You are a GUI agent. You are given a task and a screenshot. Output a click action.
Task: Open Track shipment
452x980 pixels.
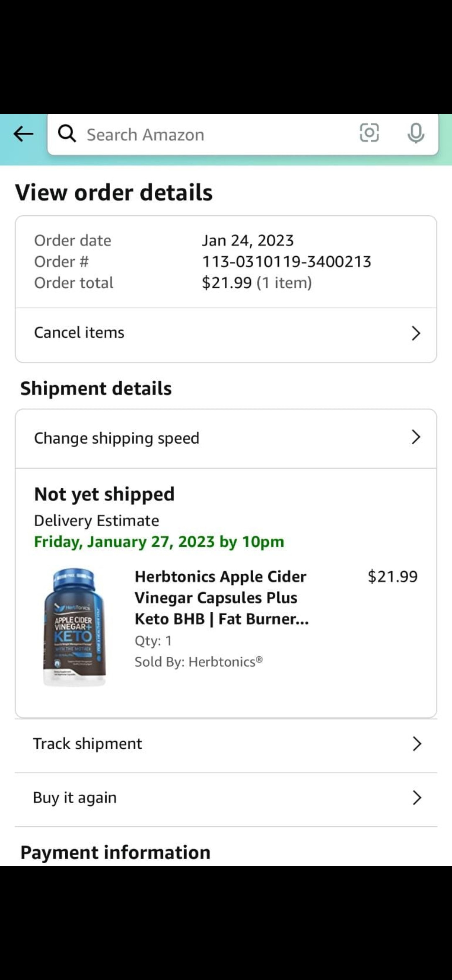pyautogui.click(x=88, y=744)
